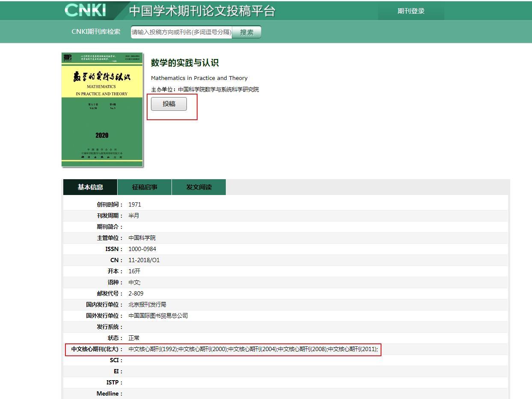
Task: Click the 刊发周期 field label
Action: pos(110,216)
